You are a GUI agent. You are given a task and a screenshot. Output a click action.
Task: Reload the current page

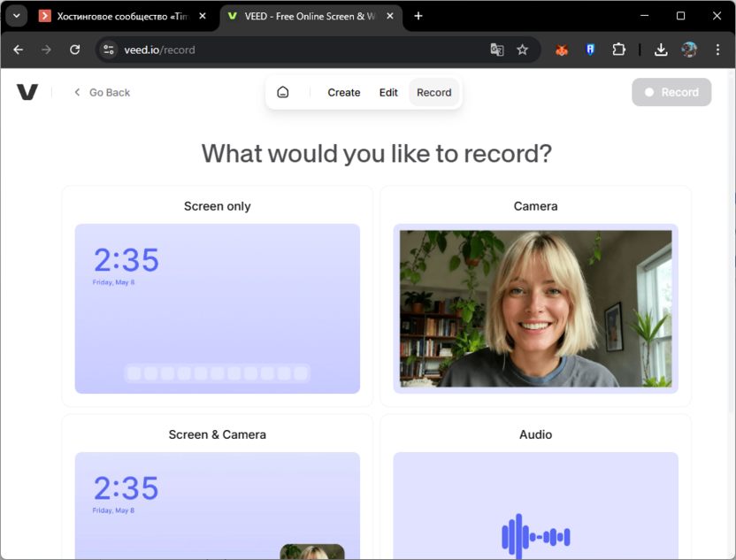click(74, 50)
